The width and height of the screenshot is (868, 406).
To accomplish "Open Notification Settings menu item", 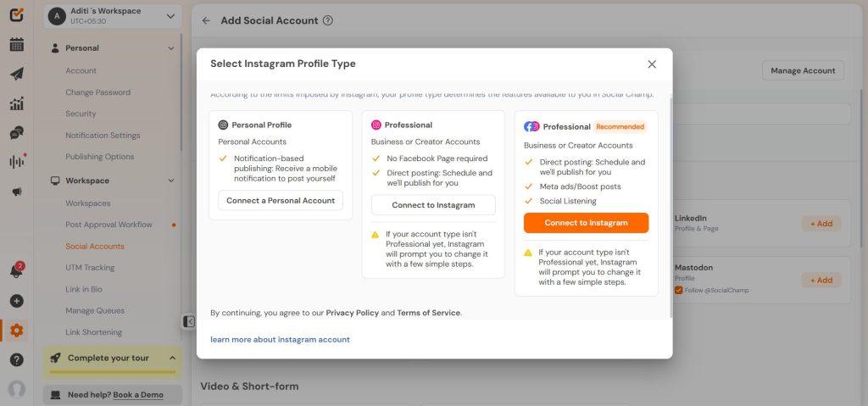I will coord(103,135).
